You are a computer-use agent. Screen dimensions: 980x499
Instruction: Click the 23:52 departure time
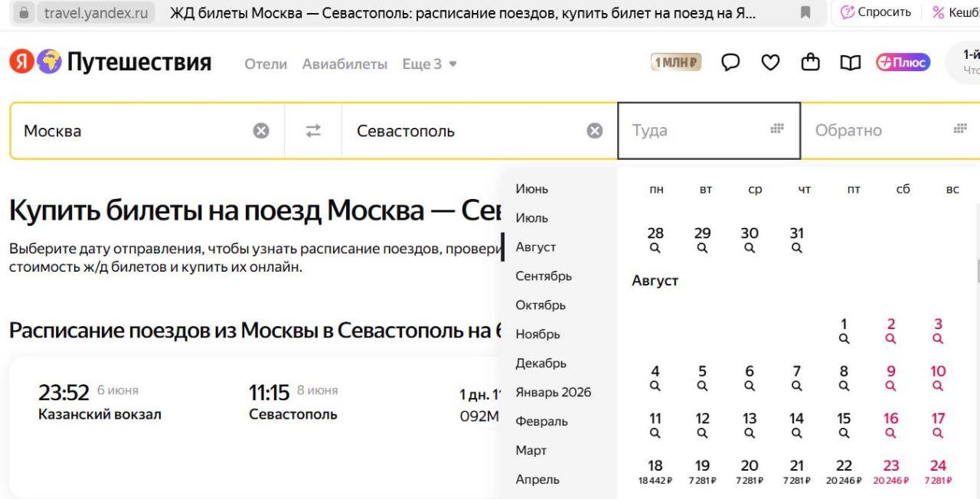64,393
